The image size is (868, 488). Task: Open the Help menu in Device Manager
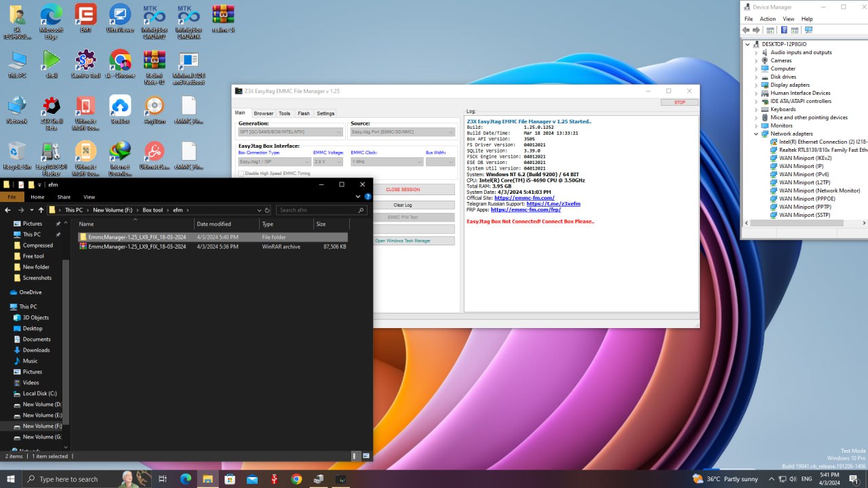point(807,19)
